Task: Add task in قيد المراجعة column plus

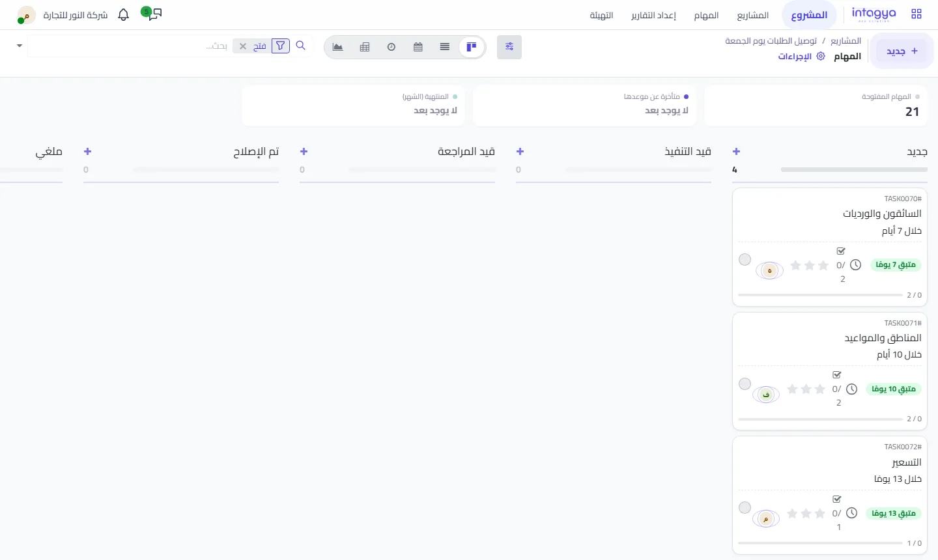Action: (x=304, y=151)
